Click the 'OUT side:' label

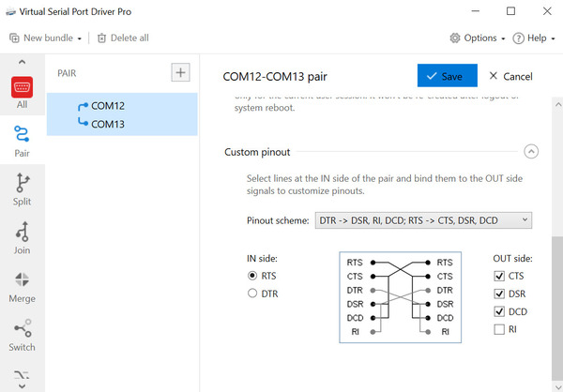pos(512,259)
